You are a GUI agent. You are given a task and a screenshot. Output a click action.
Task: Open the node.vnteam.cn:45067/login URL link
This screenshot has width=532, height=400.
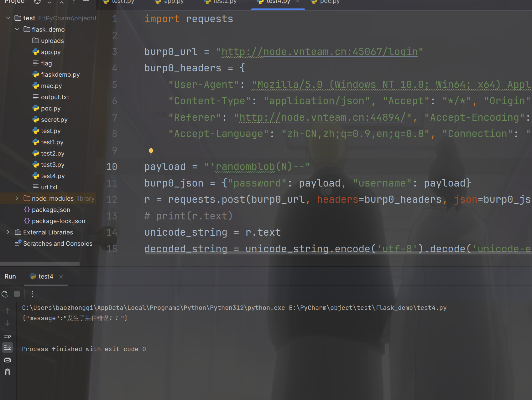tap(320, 52)
